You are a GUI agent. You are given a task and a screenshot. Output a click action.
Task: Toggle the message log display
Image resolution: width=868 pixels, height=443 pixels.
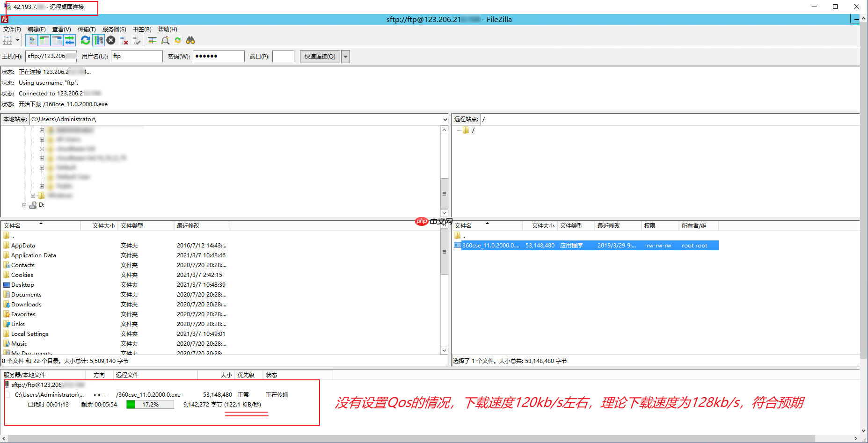pyautogui.click(x=31, y=40)
